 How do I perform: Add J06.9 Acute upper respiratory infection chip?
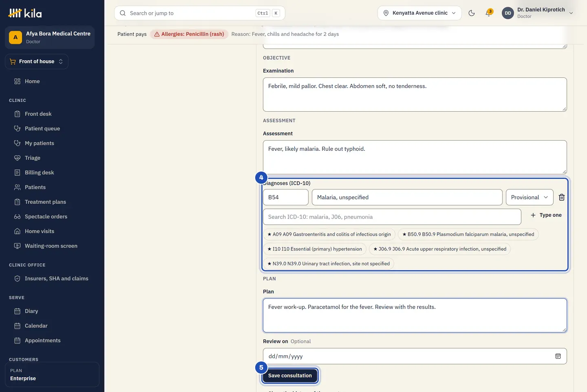pos(440,249)
